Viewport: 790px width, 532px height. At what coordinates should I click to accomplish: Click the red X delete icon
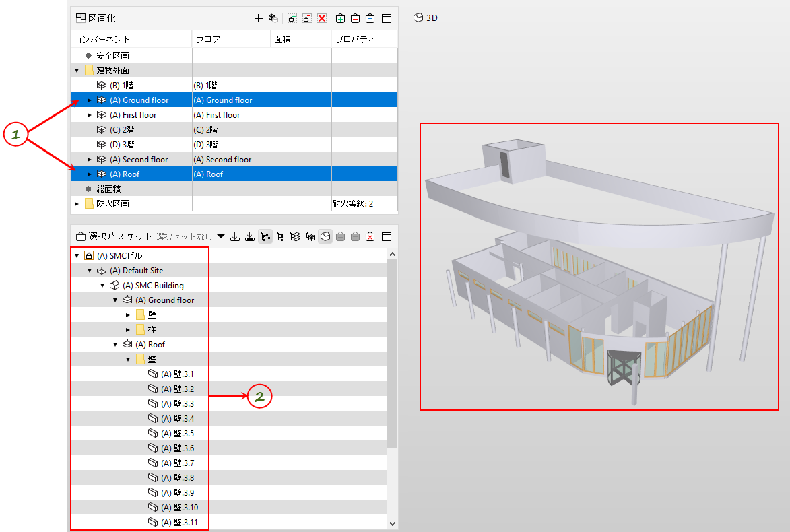pos(322,18)
